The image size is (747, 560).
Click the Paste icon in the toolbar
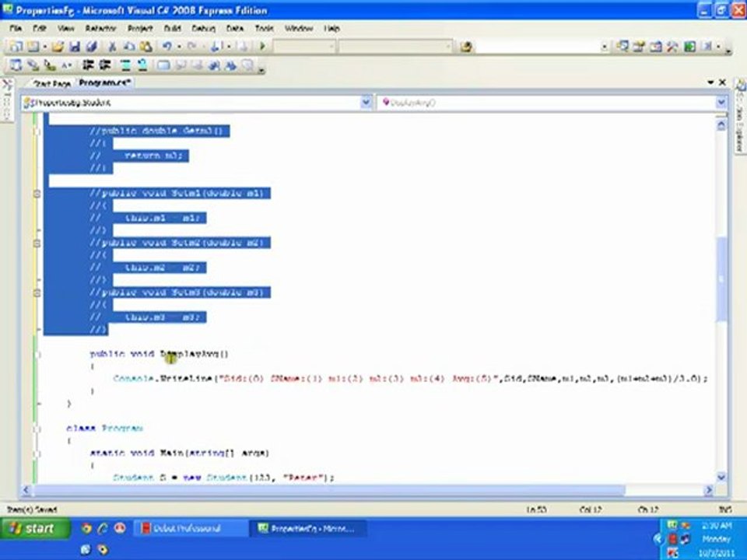(146, 47)
